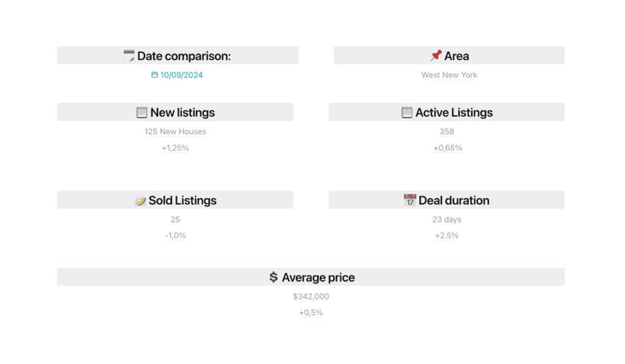Click the Date comparison heading
The height and width of the screenshot is (364, 625).
(x=184, y=55)
